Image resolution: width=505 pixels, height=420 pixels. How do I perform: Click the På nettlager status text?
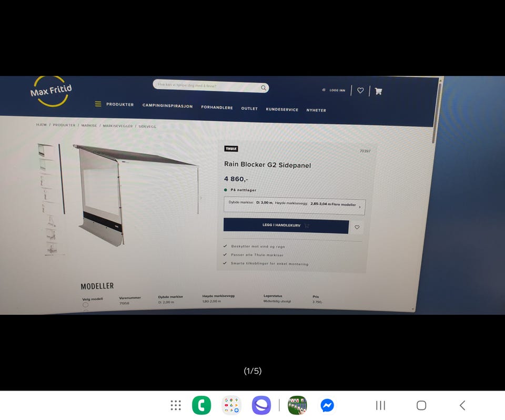[x=243, y=190]
